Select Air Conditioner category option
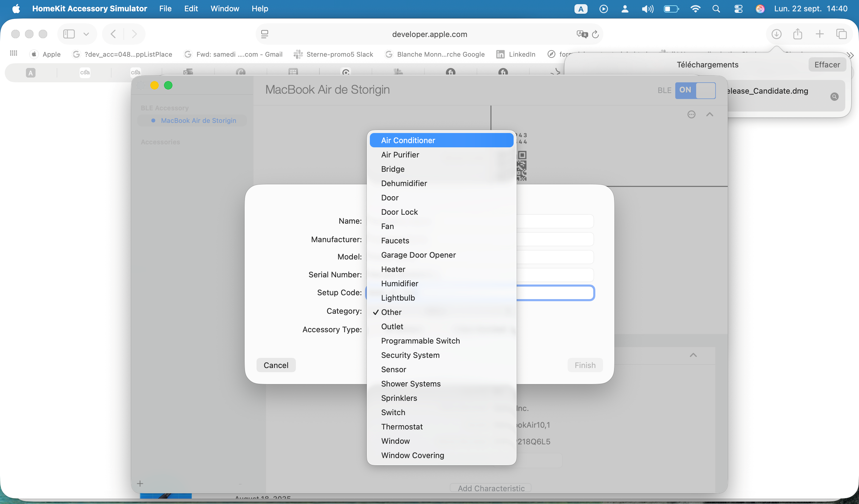The width and height of the screenshot is (859, 504). [441, 140]
